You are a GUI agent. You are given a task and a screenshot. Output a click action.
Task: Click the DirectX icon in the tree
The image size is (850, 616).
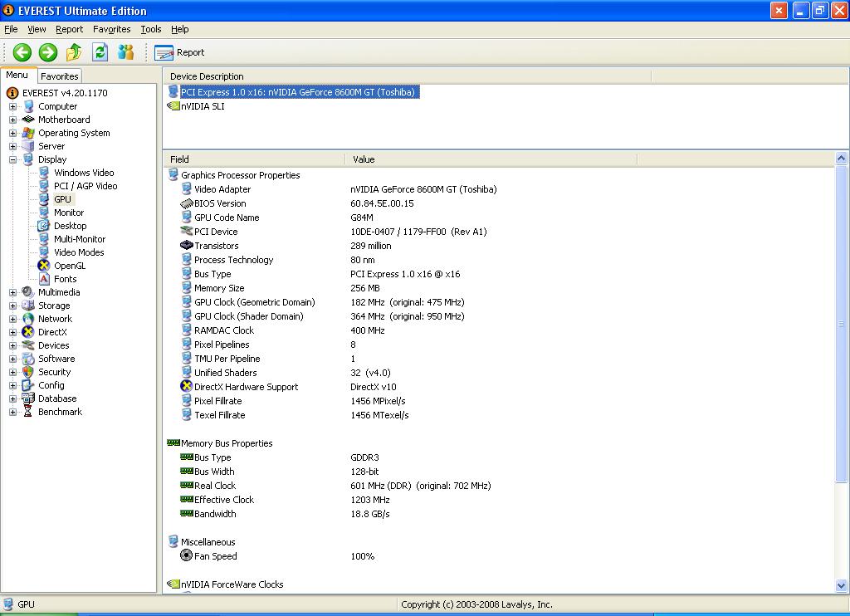[27, 332]
